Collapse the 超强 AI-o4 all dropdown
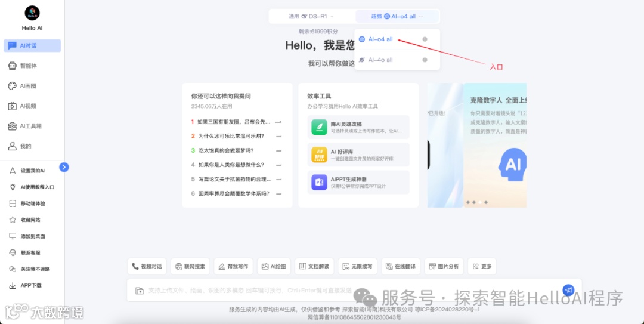Viewport: 644px width, 324px height. pyautogui.click(x=397, y=17)
